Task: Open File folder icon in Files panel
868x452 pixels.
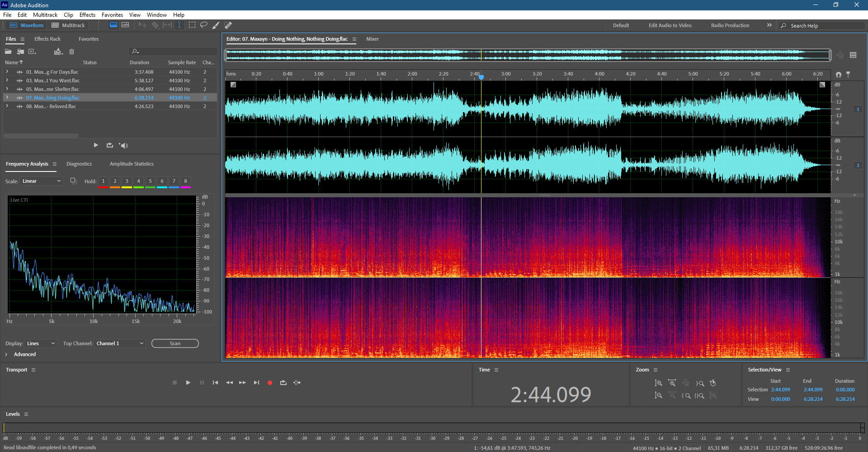Action: [x=8, y=52]
